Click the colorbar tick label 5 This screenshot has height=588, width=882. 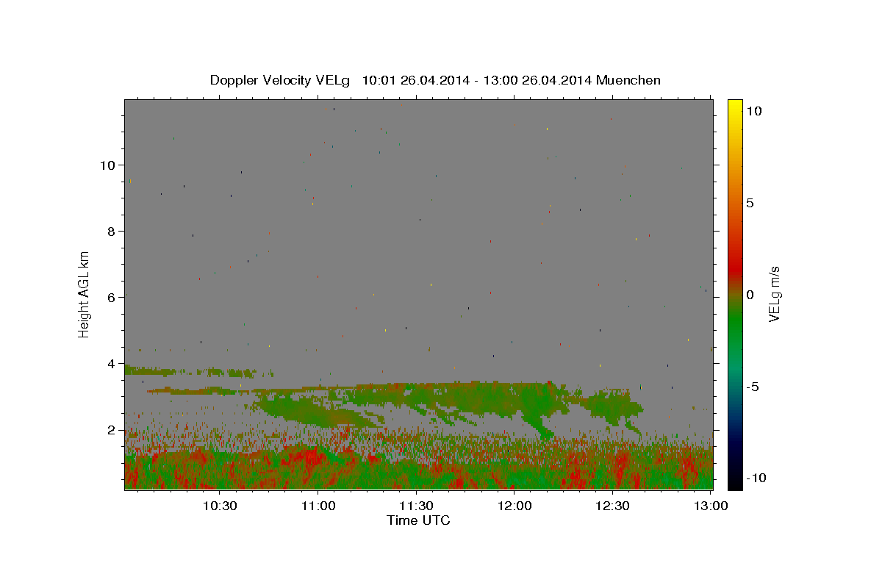(x=750, y=203)
